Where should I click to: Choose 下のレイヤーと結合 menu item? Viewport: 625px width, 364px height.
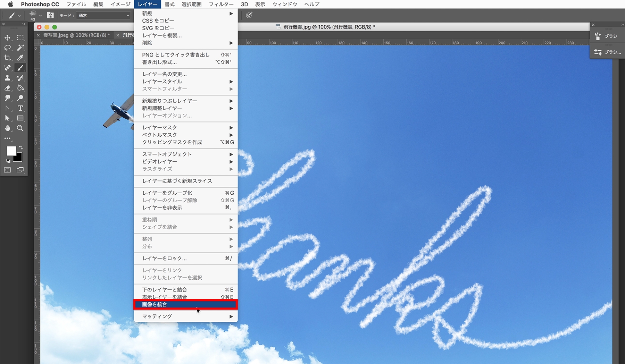(186, 289)
